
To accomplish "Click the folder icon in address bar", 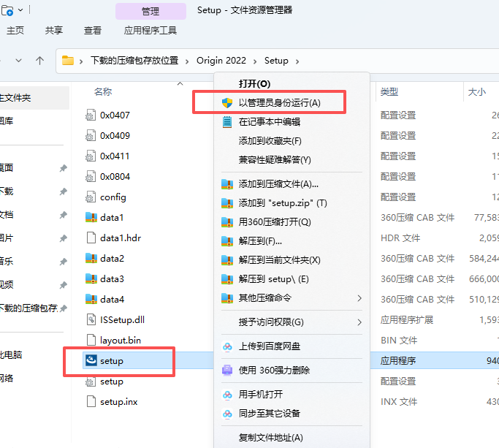I will click(x=68, y=61).
